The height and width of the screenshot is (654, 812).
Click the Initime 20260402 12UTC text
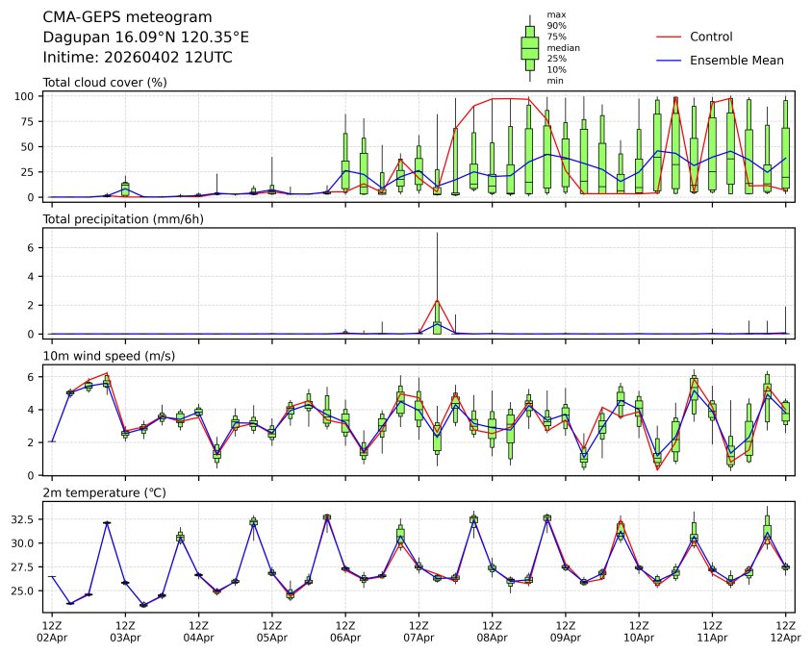coord(138,58)
